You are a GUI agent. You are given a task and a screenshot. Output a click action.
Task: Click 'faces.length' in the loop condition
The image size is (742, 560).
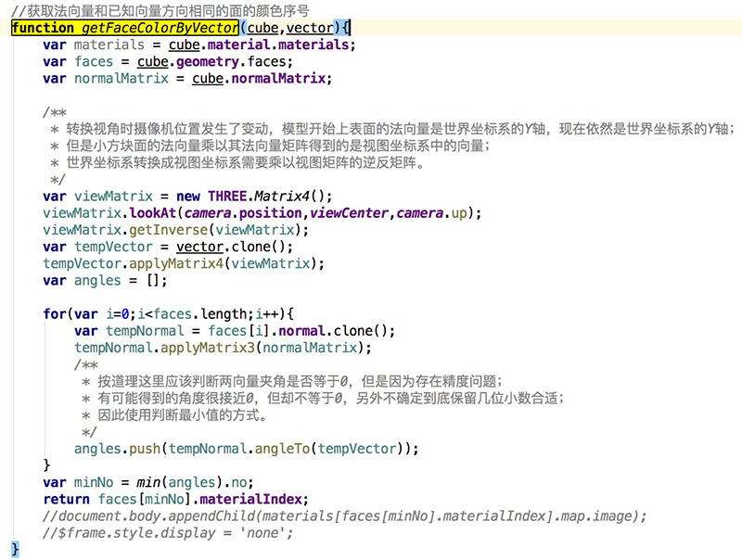click(x=199, y=313)
